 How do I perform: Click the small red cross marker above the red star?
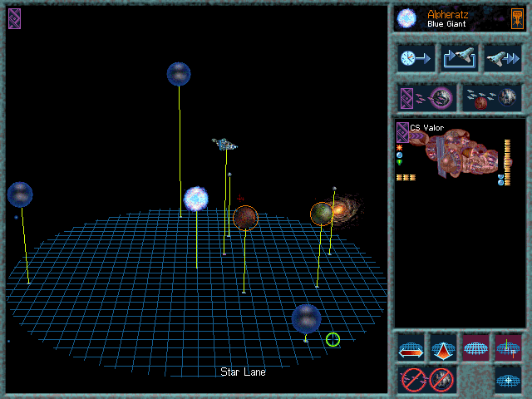tap(240, 198)
